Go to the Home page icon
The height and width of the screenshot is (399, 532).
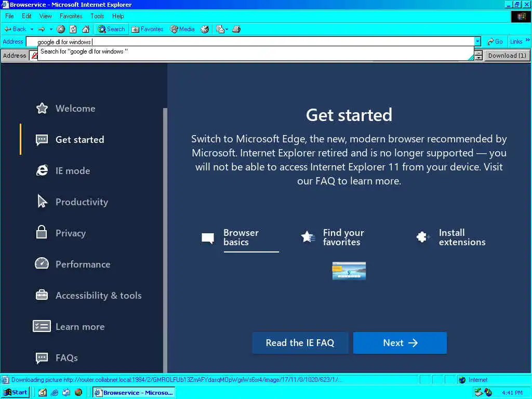click(x=86, y=29)
